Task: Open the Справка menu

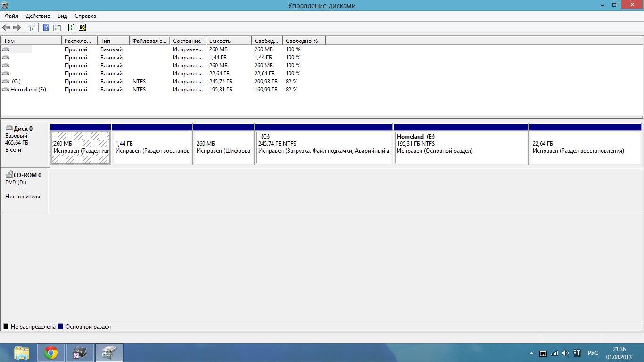Action: pyautogui.click(x=85, y=16)
